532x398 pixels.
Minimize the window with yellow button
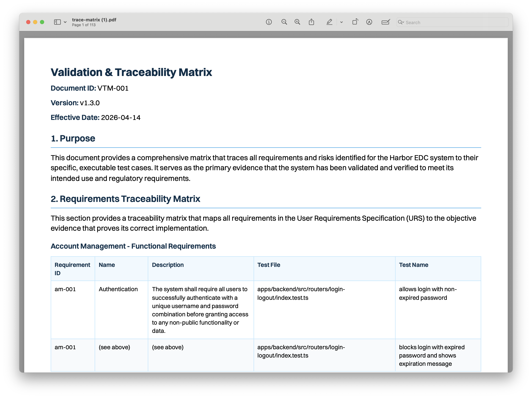click(x=35, y=22)
